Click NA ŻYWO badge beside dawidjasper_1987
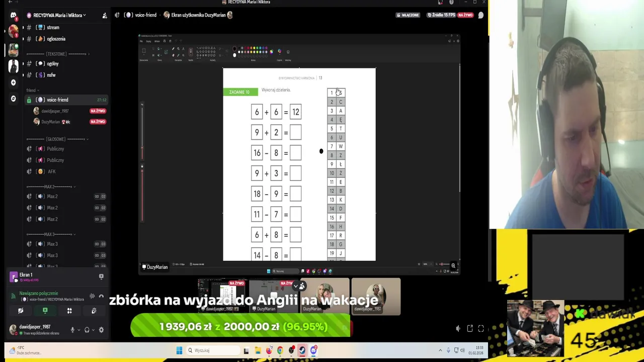Screen dimensions: 644x362 (98, 111)
